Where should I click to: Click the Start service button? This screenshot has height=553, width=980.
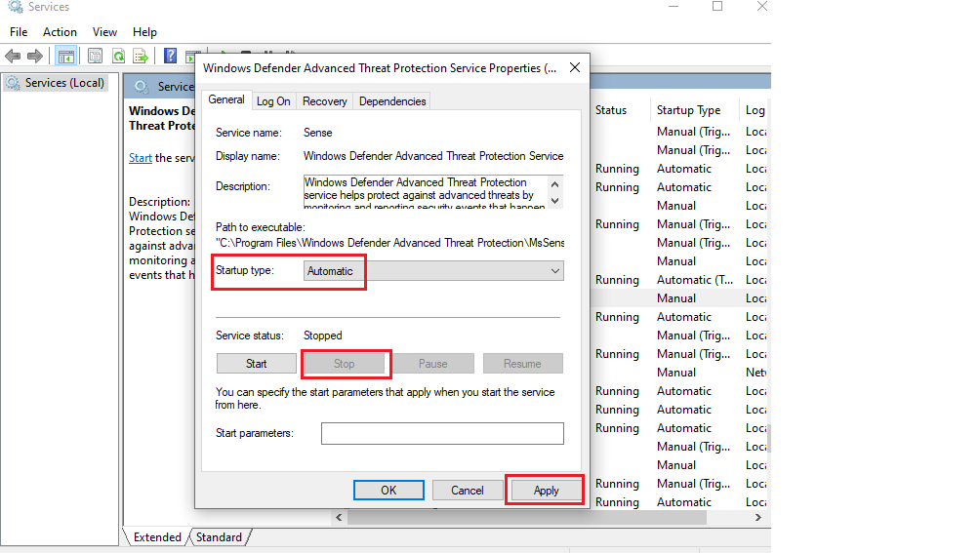pos(257,363)
